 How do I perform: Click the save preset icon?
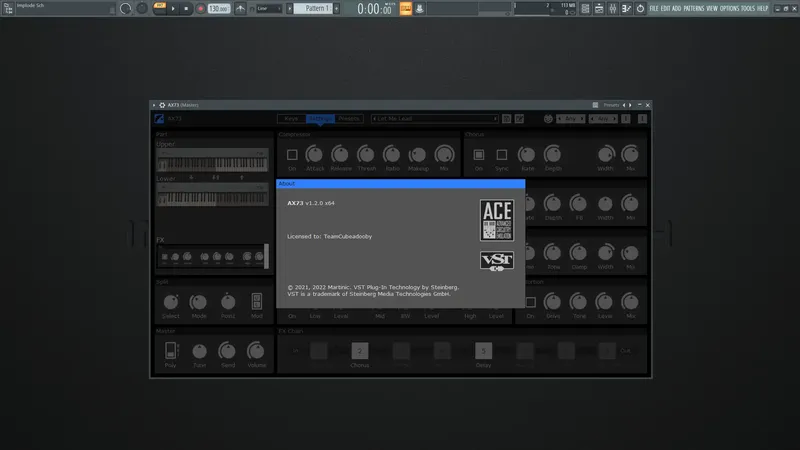click(x=507, y=119)
